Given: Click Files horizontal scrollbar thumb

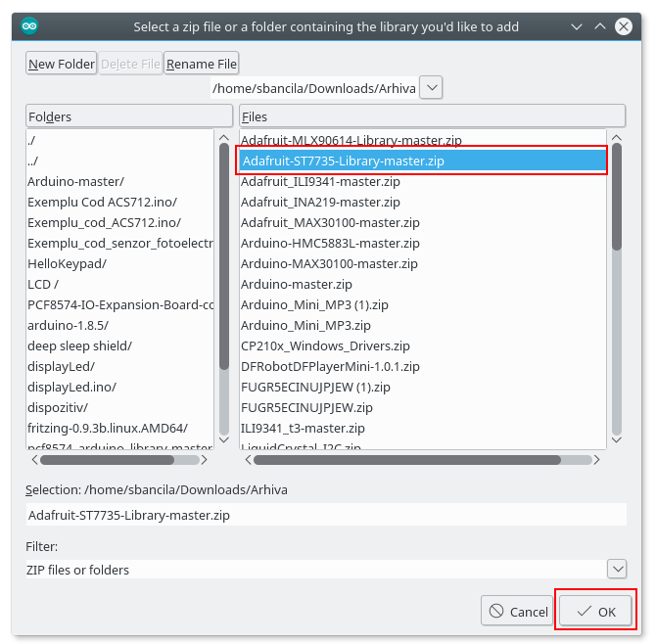Looking at the screenshot, I should (x=407, y=460).
